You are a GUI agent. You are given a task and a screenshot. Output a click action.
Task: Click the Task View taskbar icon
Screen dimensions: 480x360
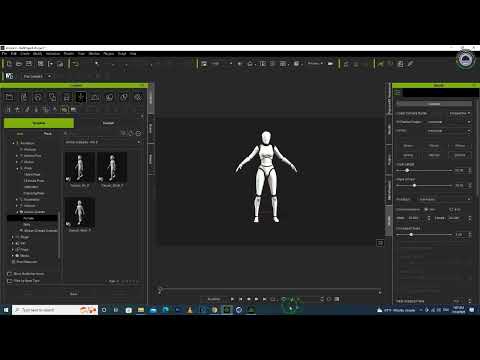(x=116, y=310)
